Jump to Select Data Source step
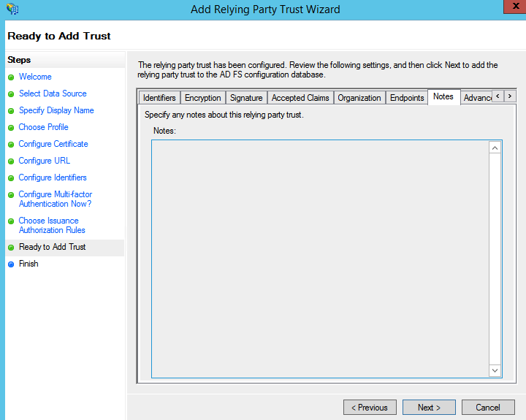Screen dimensions: 526x420 [x=53, y=93]
